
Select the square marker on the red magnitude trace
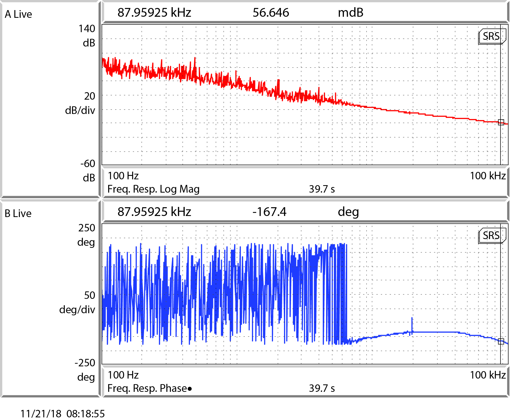pyautogui.click(x=501, y=122)
